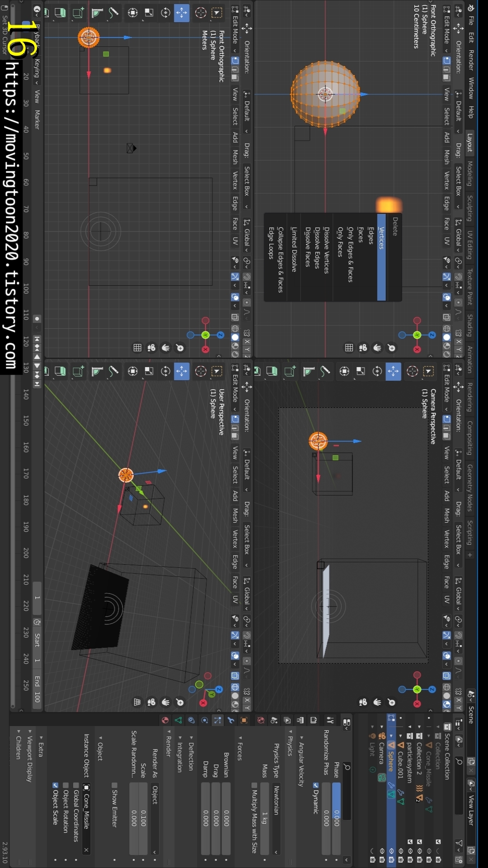
Task: Click zoom gizmo icon in 10 Centimeters viewport
Action: tap(391, 348)
